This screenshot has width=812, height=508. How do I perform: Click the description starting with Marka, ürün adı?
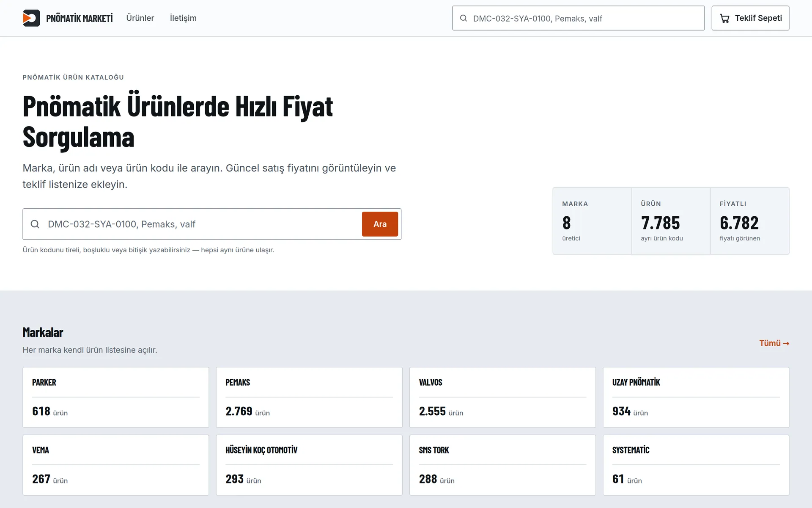[209, 176]
